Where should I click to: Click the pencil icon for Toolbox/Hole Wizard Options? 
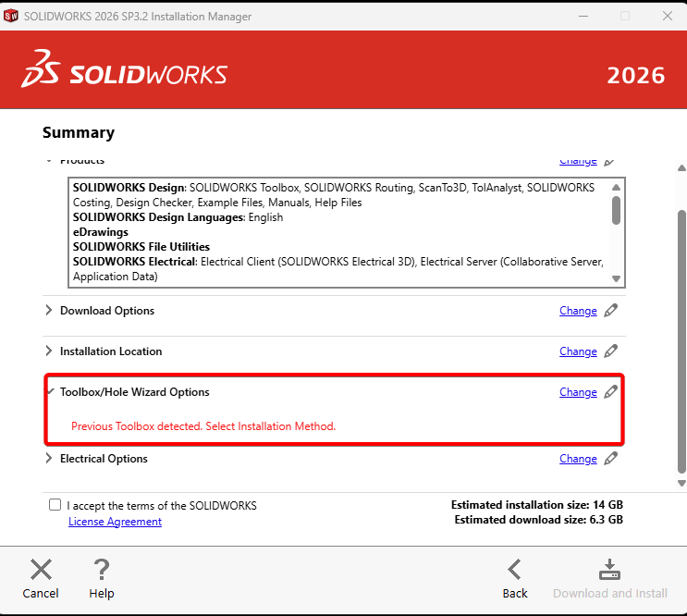[611, 392]
